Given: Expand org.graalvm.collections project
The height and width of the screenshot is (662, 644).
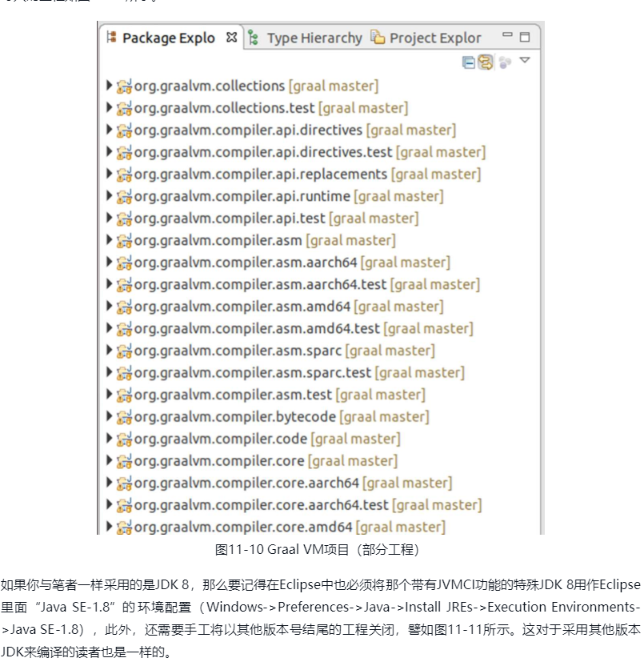Looking at the screenshot, I should 109,86.
